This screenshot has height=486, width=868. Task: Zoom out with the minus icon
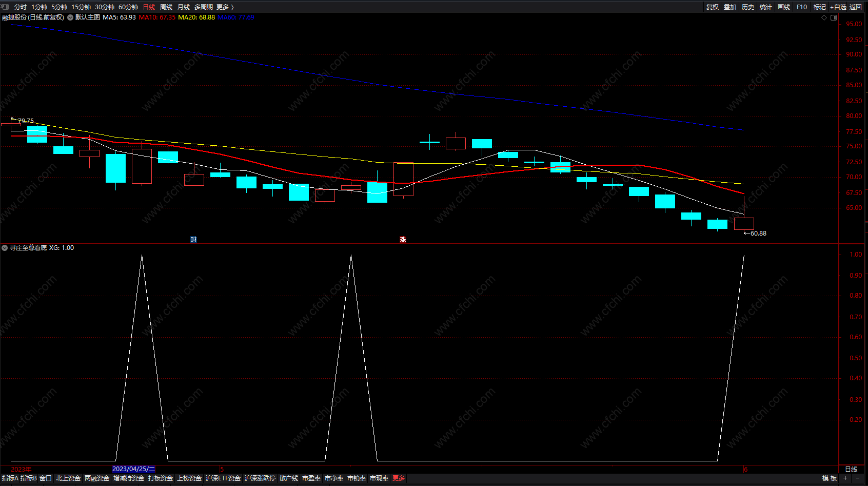[857, 478]
